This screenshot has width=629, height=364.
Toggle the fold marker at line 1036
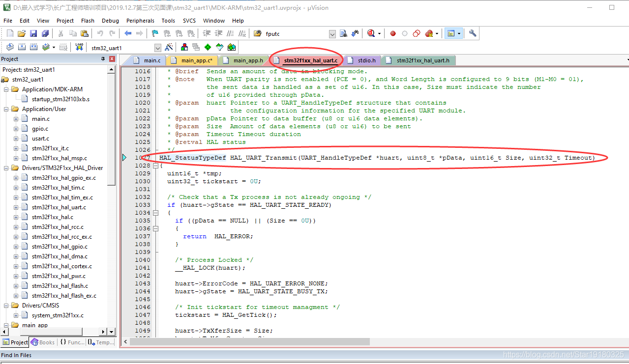pos(156,228)
